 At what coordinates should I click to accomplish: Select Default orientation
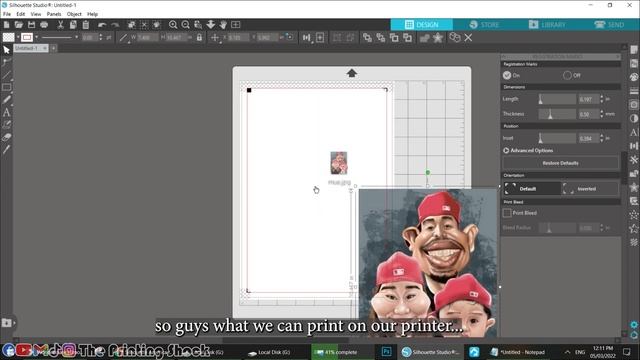(532, 189)
